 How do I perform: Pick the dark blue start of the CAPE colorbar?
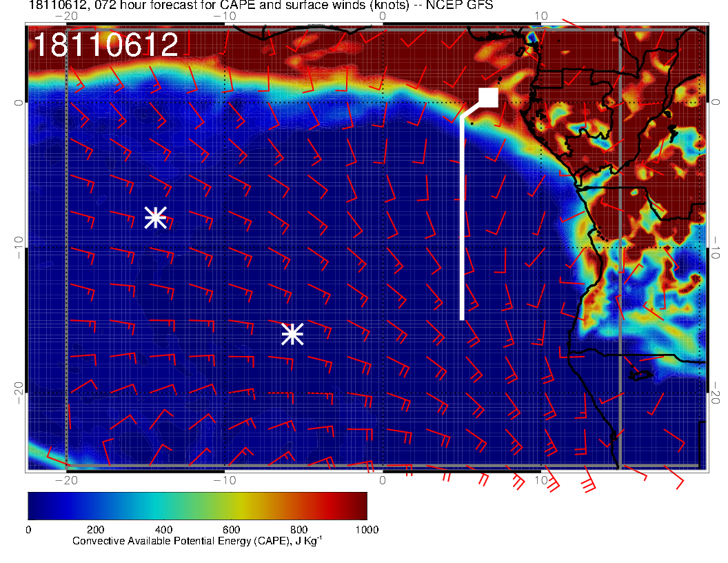click(36, 506)
